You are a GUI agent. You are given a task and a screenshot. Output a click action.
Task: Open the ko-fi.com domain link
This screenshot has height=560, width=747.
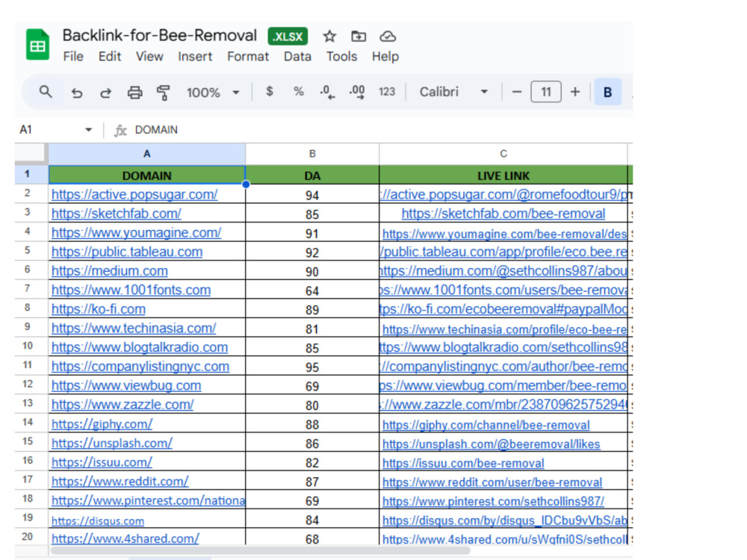click(98, 308)
